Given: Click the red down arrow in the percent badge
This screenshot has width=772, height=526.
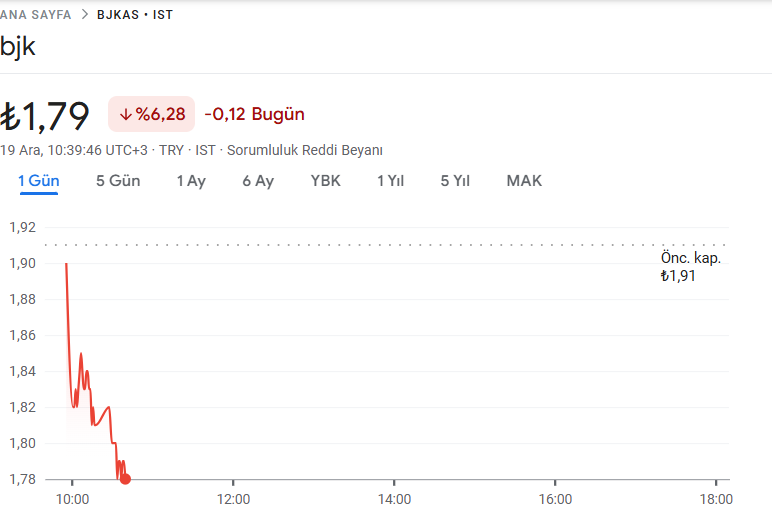Looking at the screenshot, I should tap(126, 115).
